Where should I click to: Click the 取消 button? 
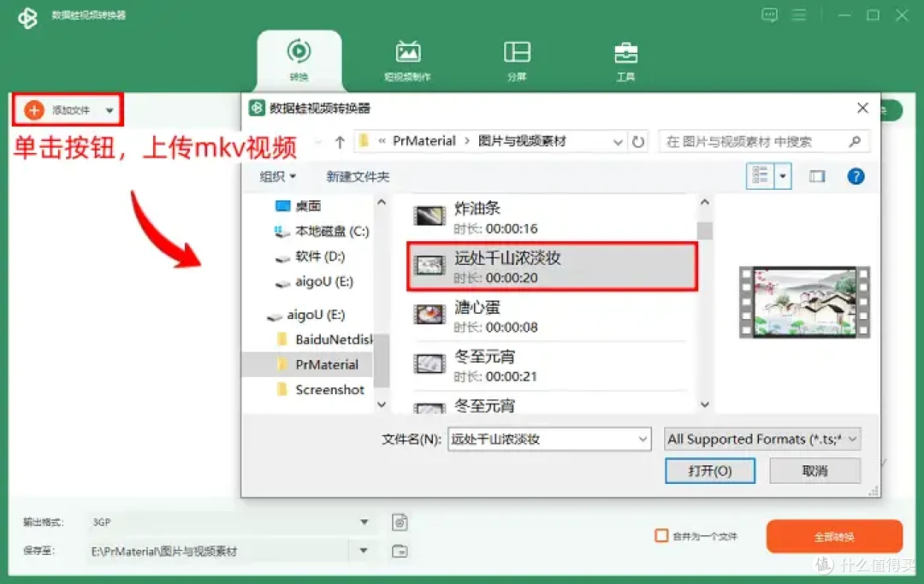815,471
